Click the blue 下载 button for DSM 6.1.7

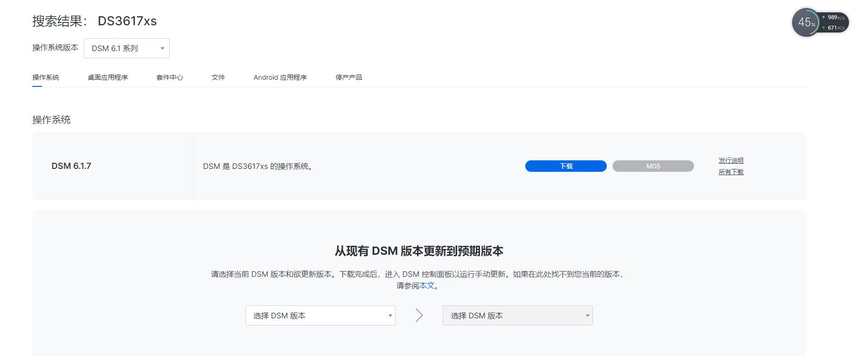566,166
